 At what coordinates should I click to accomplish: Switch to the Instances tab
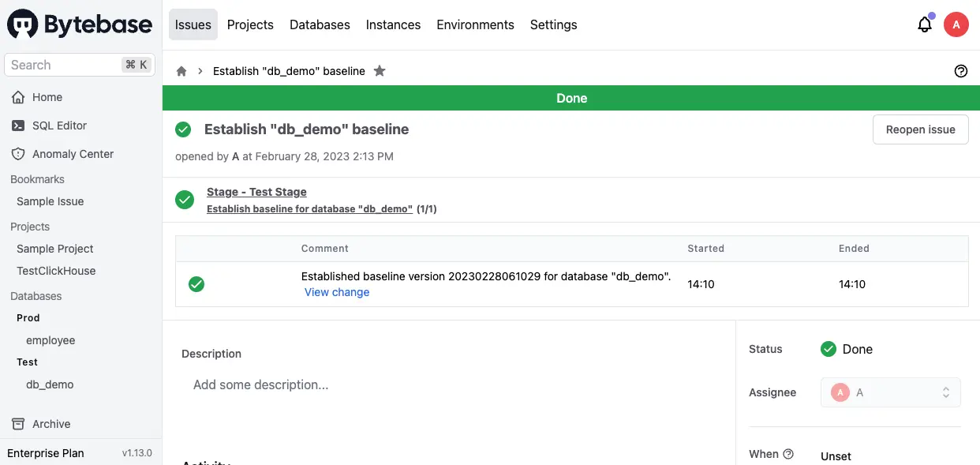(x=393, y=24)
